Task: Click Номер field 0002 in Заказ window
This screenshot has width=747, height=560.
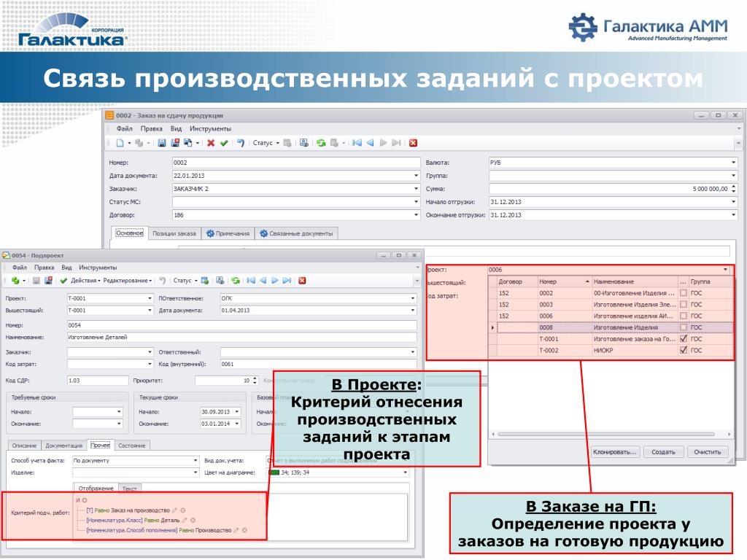Action: 296,163
